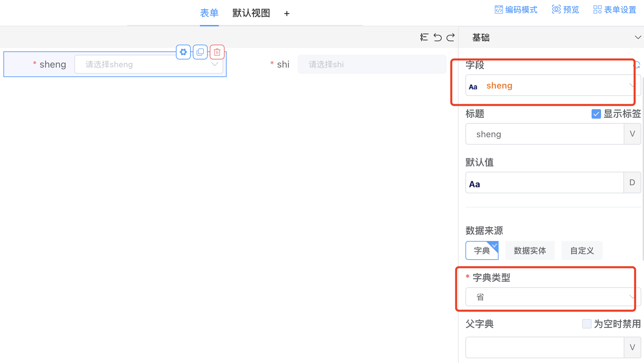Uncheck the 显示标签 checkbox
Image resolution: width=644 pixels, height=363 pixels.
point(596,114)
